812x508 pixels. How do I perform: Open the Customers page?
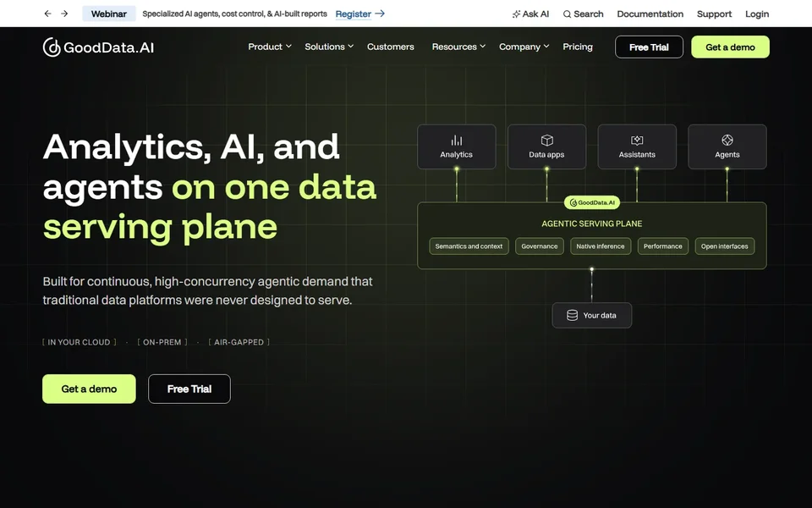coord(391,47)
